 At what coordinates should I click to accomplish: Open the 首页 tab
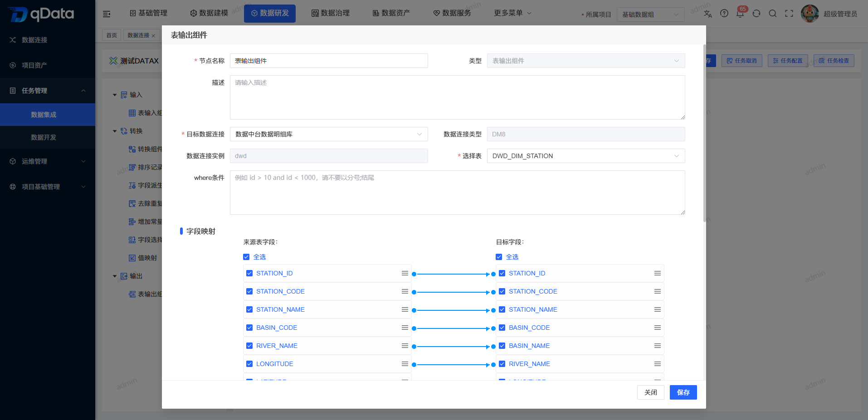(x=112, y=35)
